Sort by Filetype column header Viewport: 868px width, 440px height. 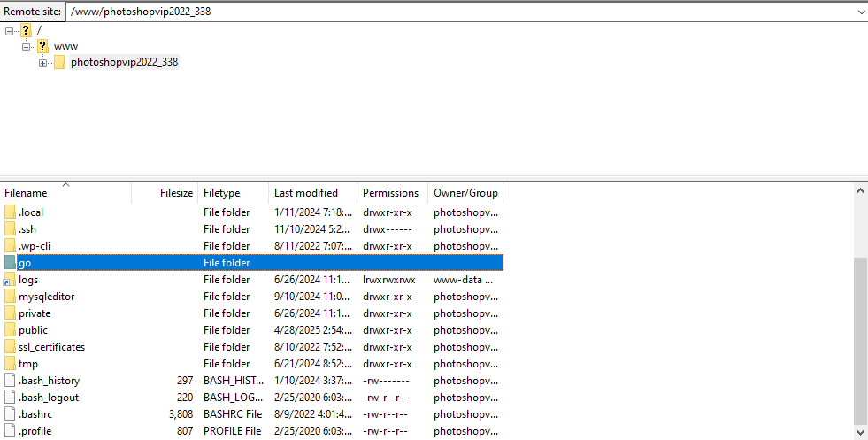pos(233,193)
